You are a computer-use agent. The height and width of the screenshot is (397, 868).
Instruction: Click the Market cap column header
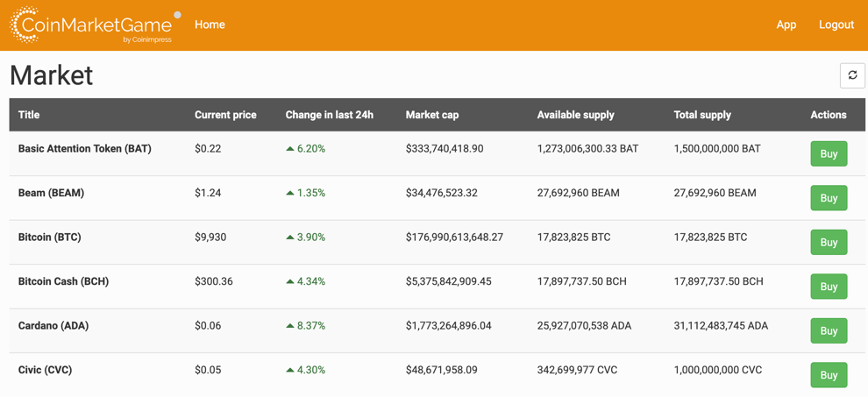(x=431, y=115)
